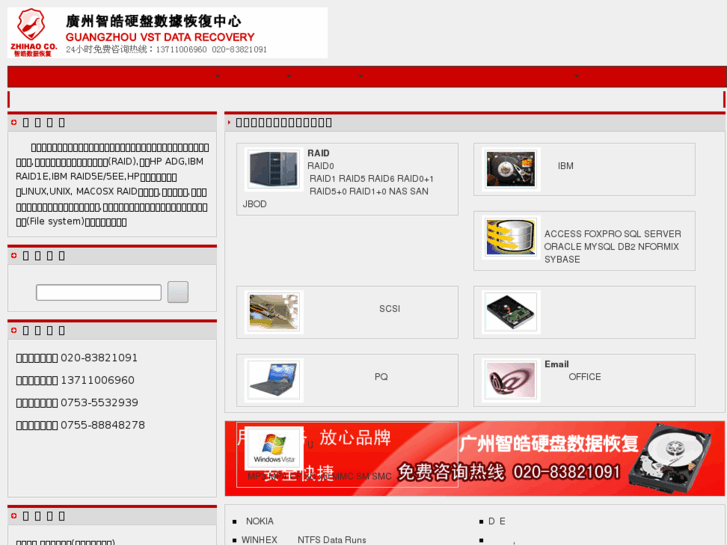727x545 pixels.
Task: Select the RAID1 RAID5 RAID6 RAID0+1 text line
Action: (371, 179)
